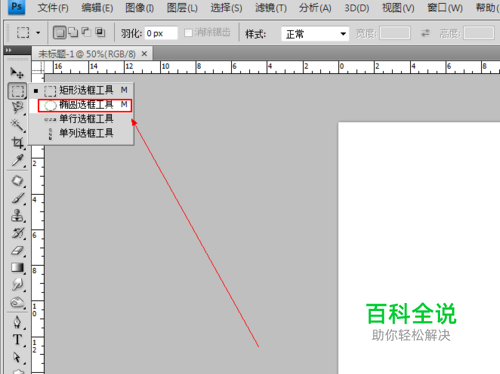500x374 pixels.
Task: Select the Dodge tool
Action: 17,303
